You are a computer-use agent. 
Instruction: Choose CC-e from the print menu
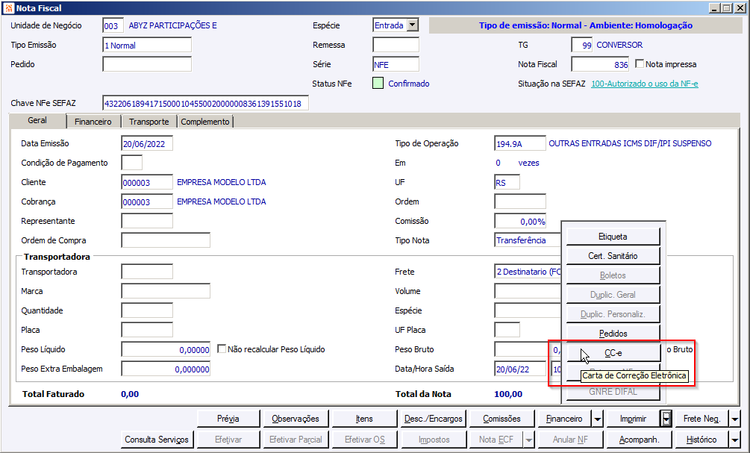pyautogui.click(x=613, y=353)
